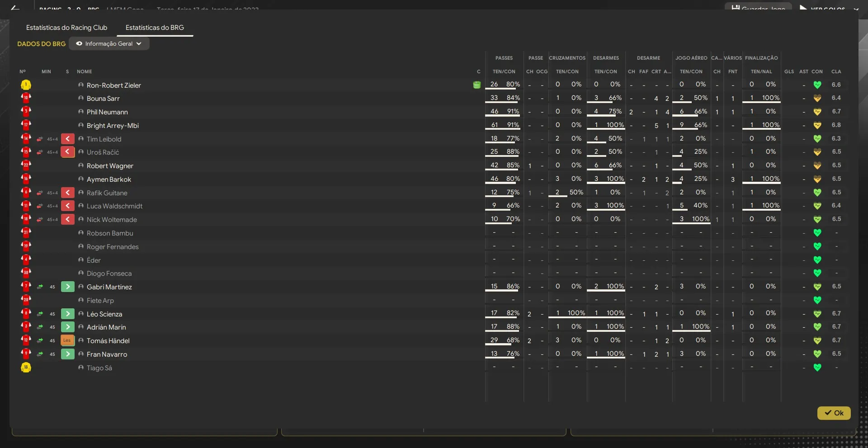Click Luca Waldschmidt's substituted-off red arrow

tap(67, 206)
